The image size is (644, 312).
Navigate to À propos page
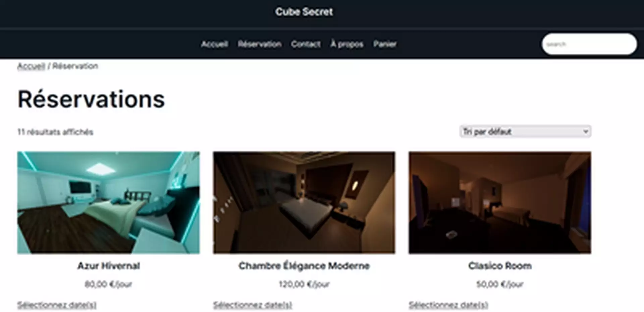(347, 44)
